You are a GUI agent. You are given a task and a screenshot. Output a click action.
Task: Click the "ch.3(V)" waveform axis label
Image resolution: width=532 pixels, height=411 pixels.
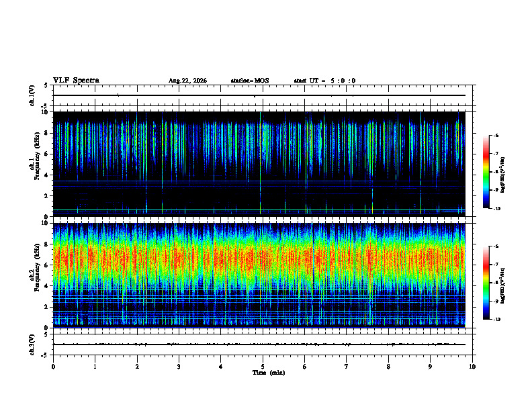32,345
